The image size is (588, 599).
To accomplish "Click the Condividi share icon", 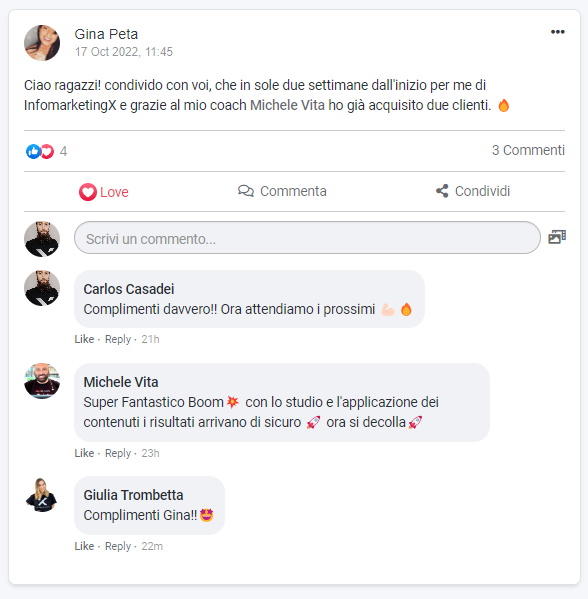I will (x=442, y=191).
